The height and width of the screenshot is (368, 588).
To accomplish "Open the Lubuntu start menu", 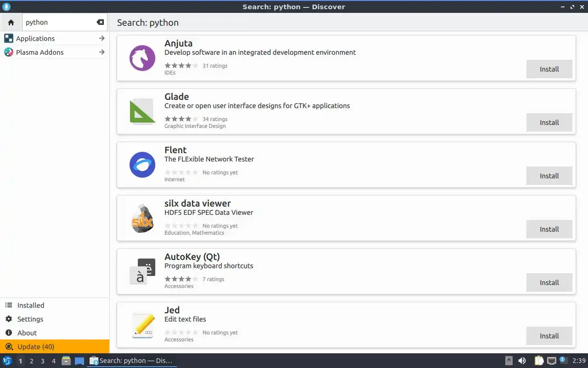I will [7, 361].
